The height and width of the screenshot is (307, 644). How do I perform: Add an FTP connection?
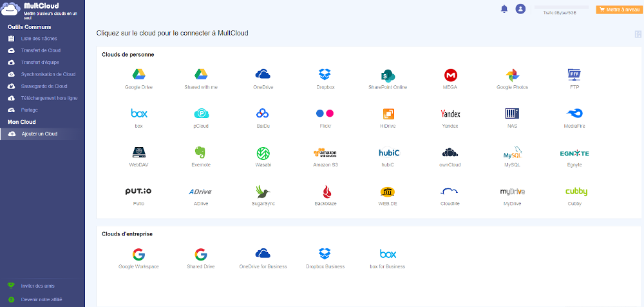point(574,79)
